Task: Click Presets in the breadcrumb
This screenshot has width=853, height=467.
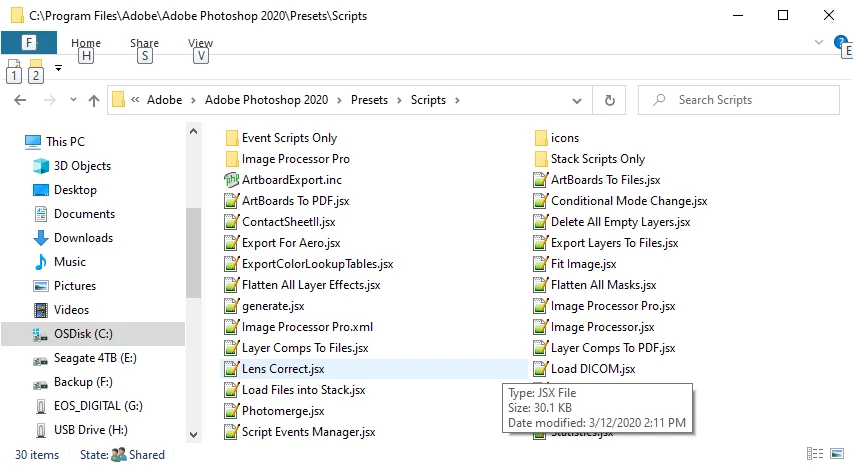Action: (x=369, y=100)
